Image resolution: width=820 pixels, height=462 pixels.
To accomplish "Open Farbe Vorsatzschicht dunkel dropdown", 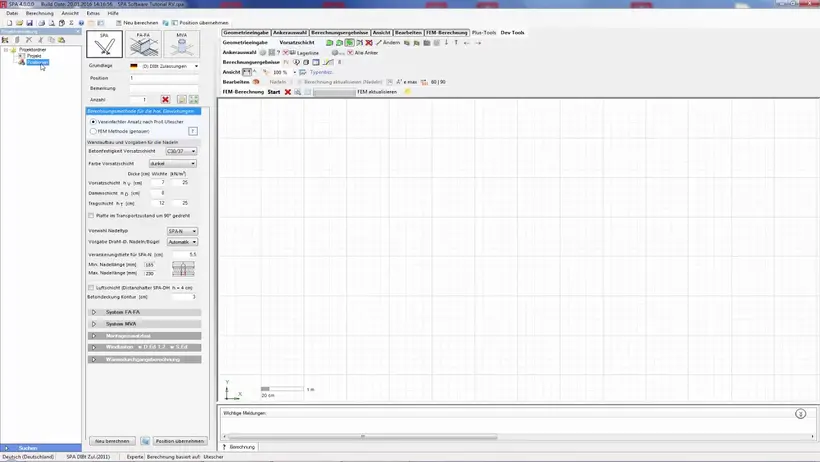I will [173, 164].
